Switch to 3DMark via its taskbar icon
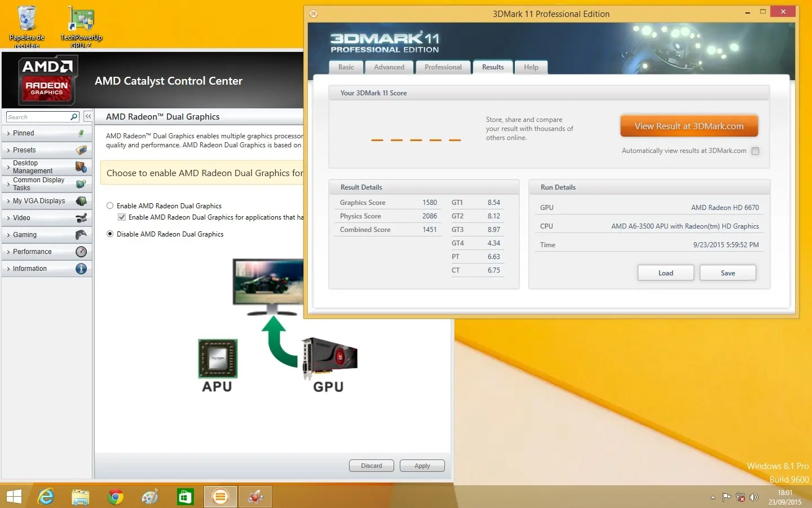 click(x=220, y=497)
